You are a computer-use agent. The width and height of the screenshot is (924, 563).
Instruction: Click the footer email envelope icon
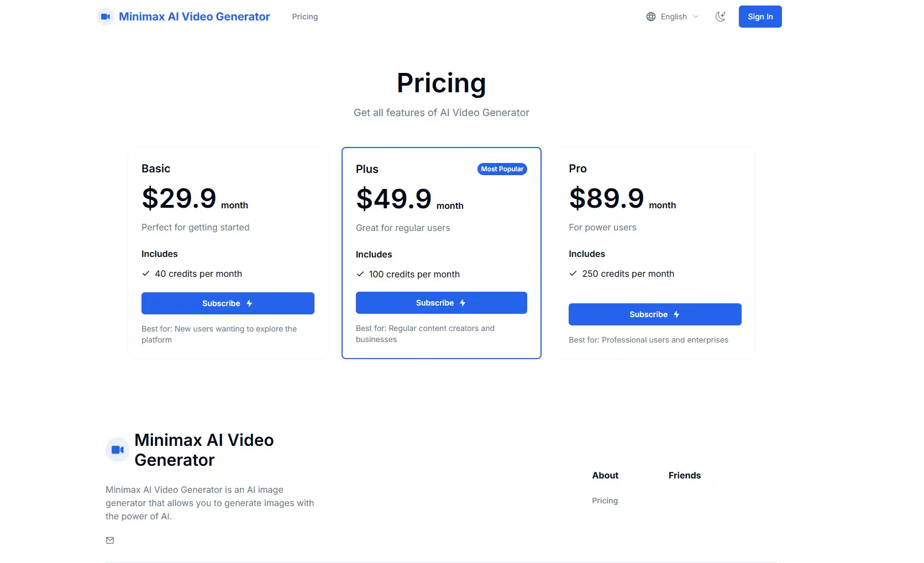pos(110,540)
